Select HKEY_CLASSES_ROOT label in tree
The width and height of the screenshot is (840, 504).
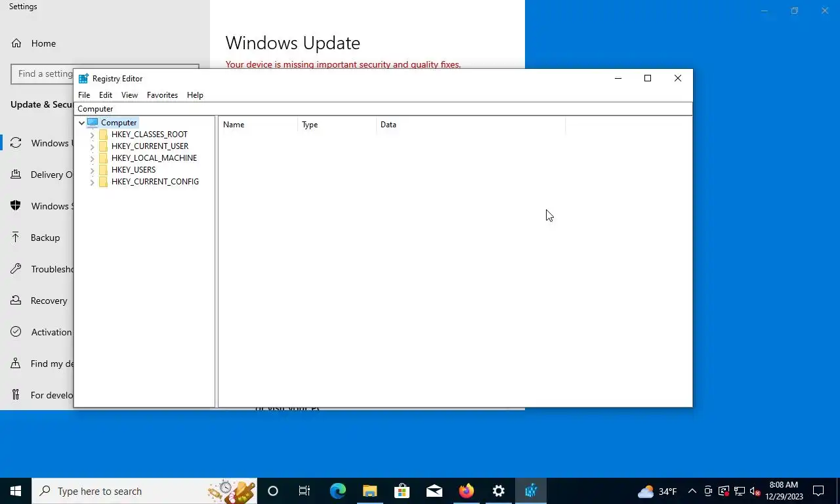[x=150, y=135]
